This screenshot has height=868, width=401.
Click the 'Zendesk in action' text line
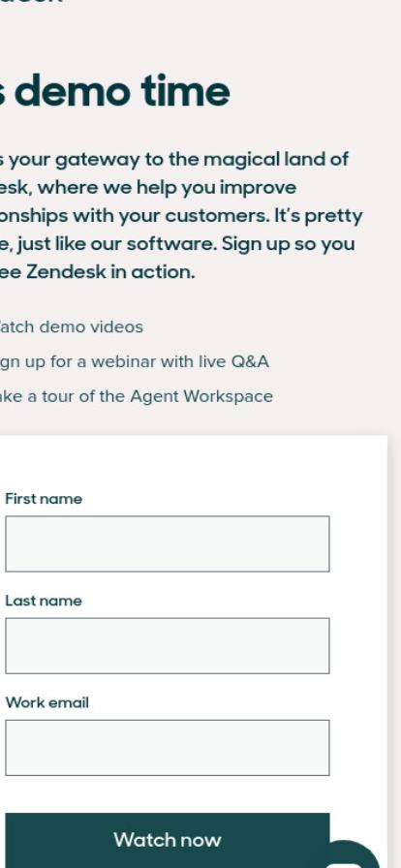98,272
